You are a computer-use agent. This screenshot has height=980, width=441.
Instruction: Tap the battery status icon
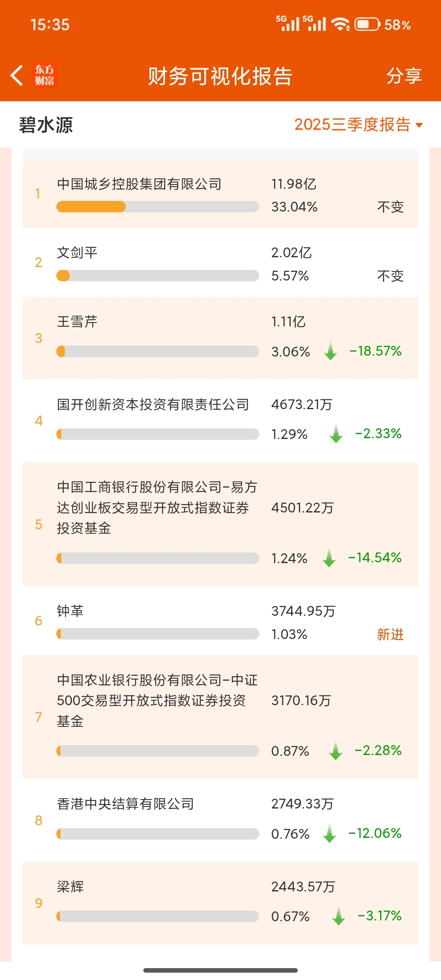(x=367, y=24)
